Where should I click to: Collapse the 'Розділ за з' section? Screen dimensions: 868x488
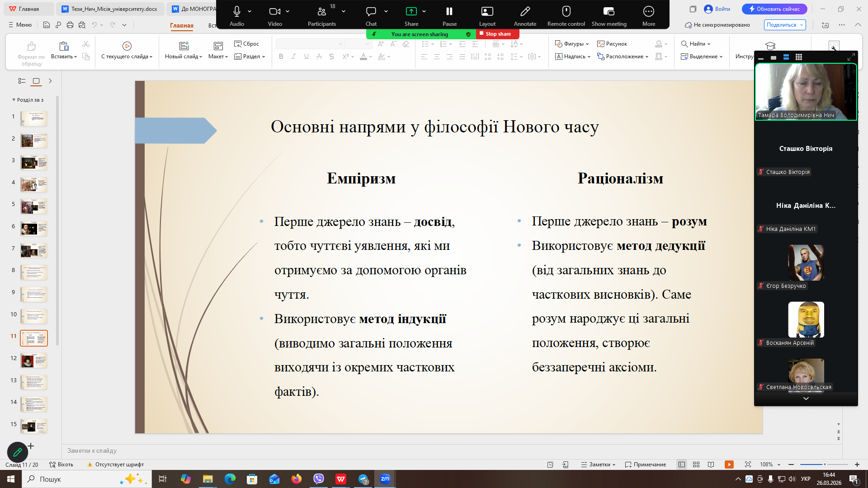[x=14, y=100]
